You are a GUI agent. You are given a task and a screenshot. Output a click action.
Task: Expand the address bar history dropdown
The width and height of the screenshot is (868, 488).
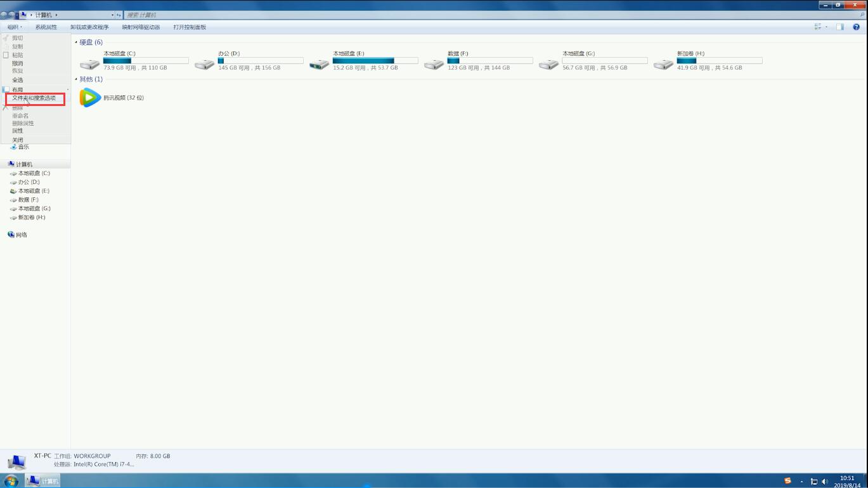click(x=112, y=15)
